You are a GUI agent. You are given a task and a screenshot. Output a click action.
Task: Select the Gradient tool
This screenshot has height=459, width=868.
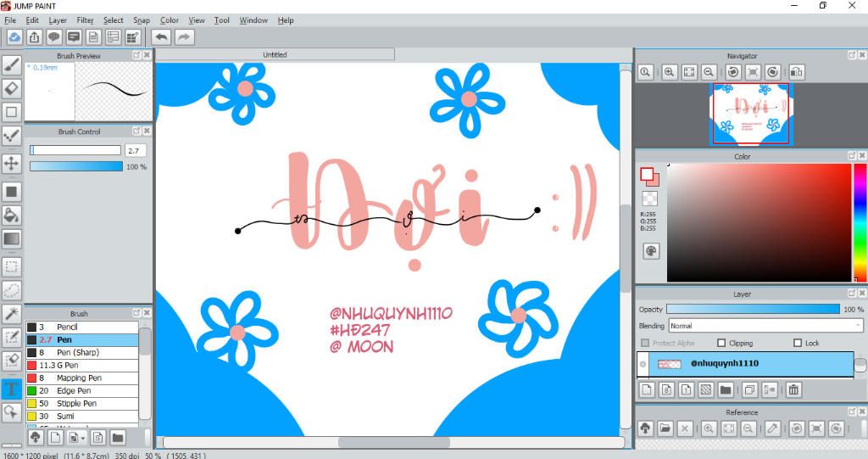pos(12,239)
